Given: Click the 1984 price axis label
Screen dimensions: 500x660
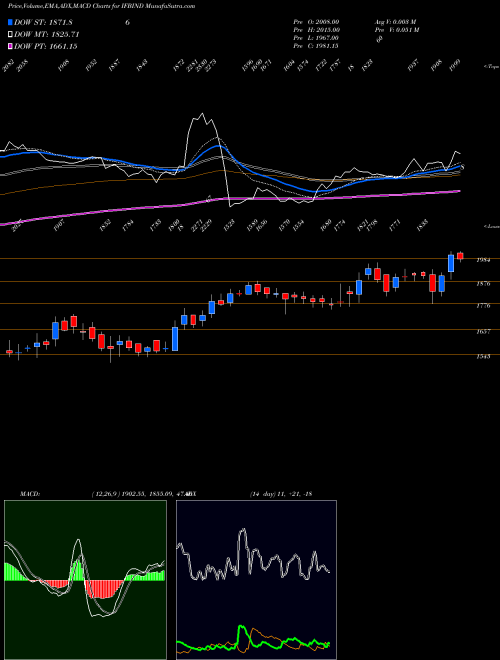Looking at the screenshot, I should (x=483, y=261).
